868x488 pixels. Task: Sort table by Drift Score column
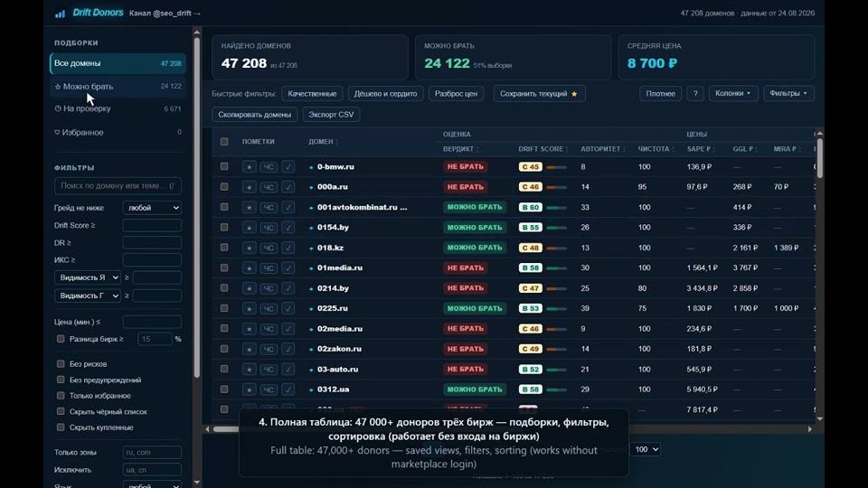click(543, 149)
